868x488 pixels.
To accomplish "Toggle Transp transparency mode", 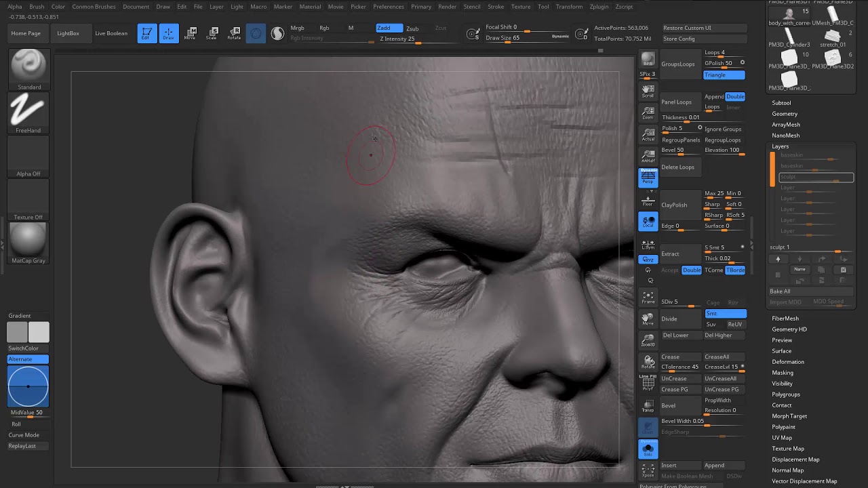I will pyautogui.click(x=648, y=405).
